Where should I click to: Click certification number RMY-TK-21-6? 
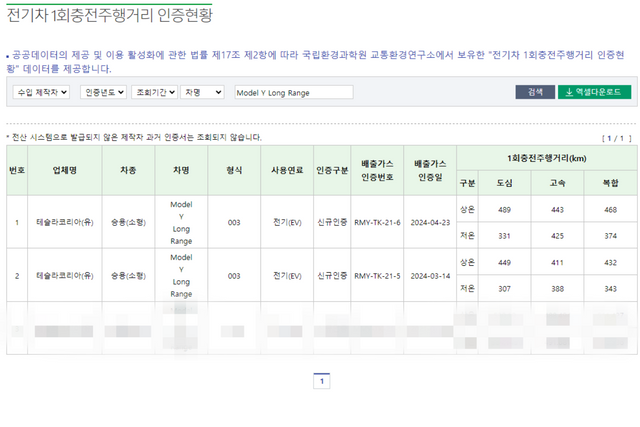coord(377,222)
